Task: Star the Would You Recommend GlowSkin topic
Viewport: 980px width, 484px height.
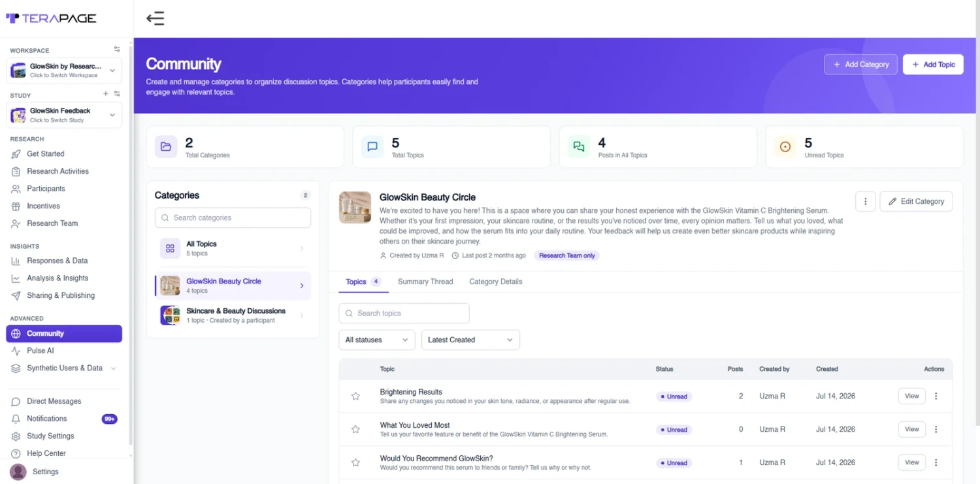Action: (x=355, y=462)
